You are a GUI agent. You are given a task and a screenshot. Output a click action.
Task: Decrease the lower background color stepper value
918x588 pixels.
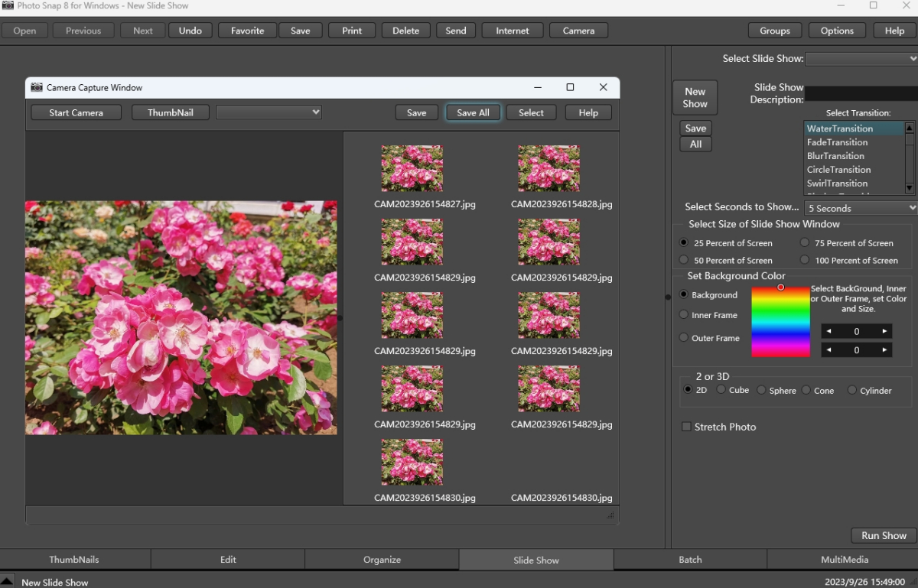(x=828, y=349)
